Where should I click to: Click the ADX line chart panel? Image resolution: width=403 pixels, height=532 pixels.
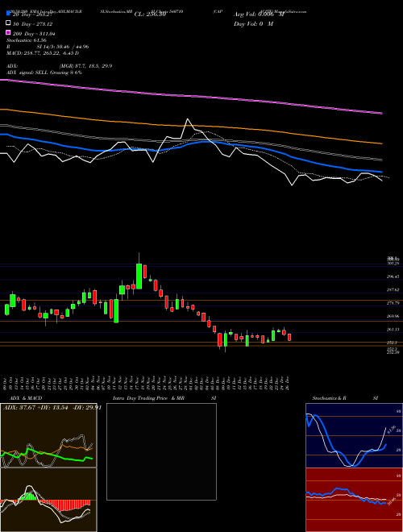[x=48, y=435]
